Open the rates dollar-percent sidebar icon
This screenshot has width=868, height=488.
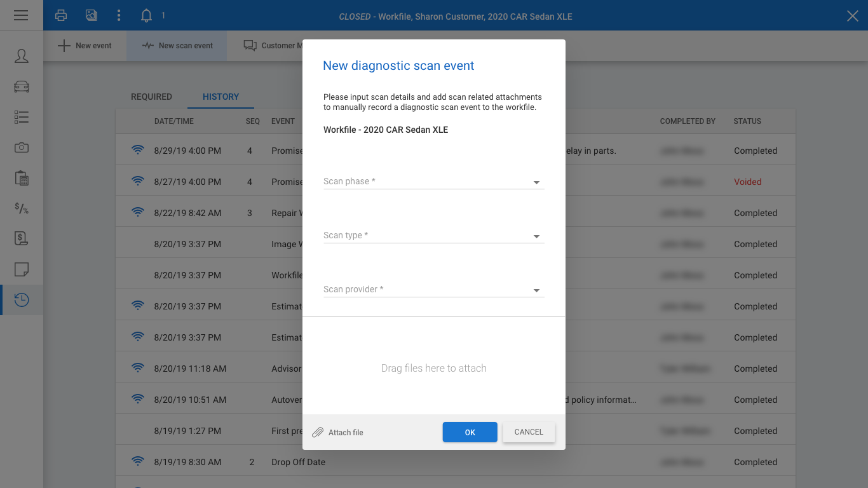(22, 208)
